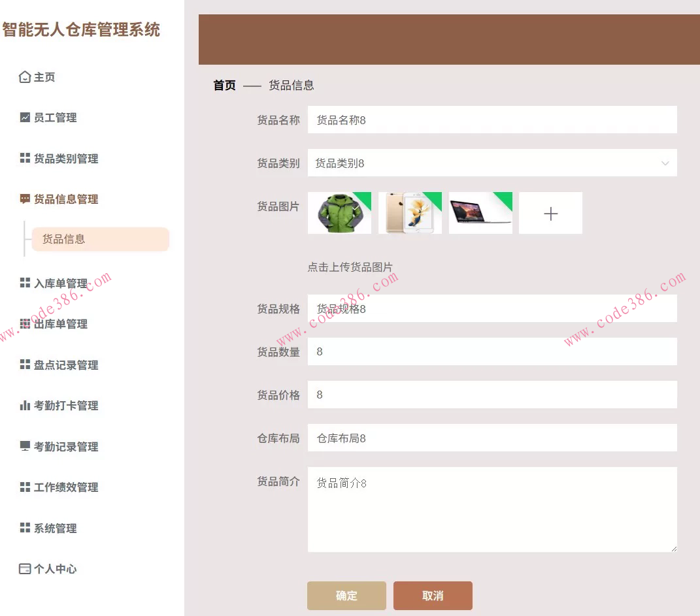
Task: Click inside the 货品简介 text area
Action: click(x=492, y=510)
